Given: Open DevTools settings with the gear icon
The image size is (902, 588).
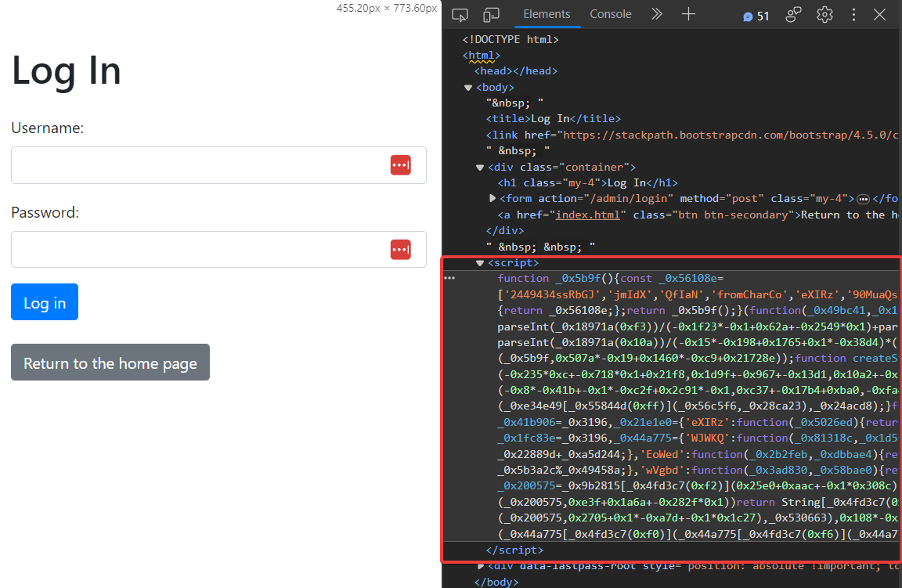Looking at the screenshot, I should click(824, 15).
